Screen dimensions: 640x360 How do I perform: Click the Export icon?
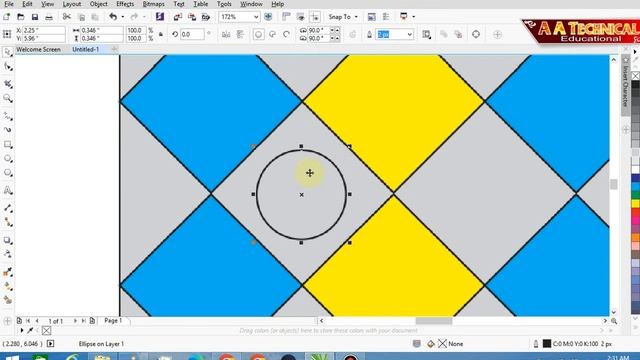pyautogui.click(x=192, y=17)
